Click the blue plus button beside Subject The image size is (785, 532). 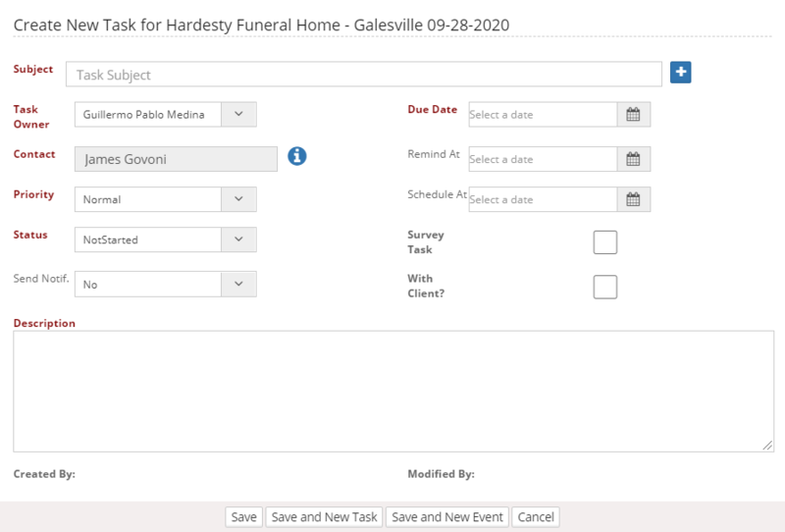tap(680, 73)
